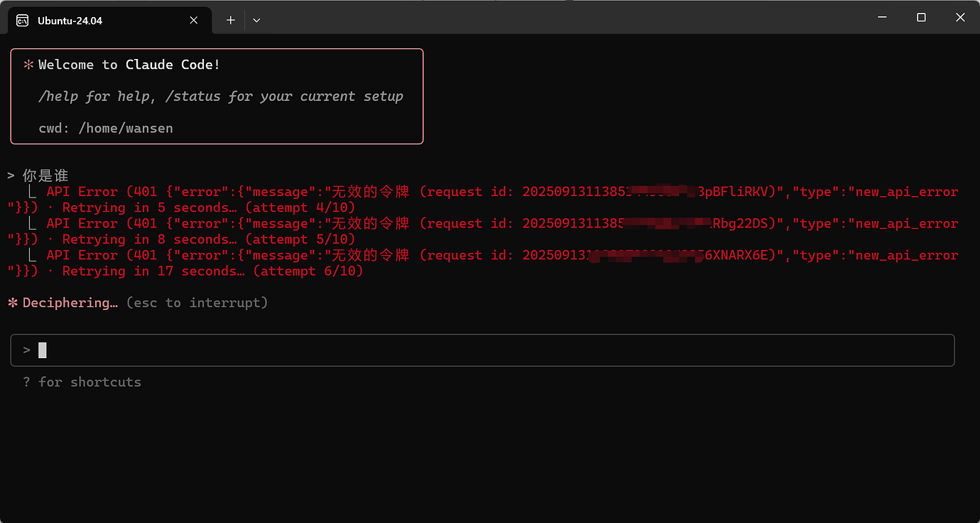This screenshot has height=523, width=980.
Task: Select the Ubuntu-24.04 terminal tab
Action: tap(109, 20)
